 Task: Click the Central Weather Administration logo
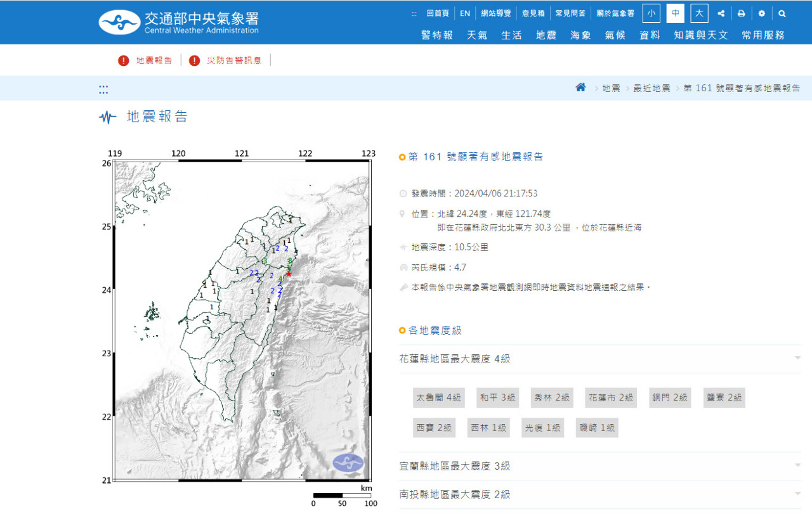click(179, 22)
